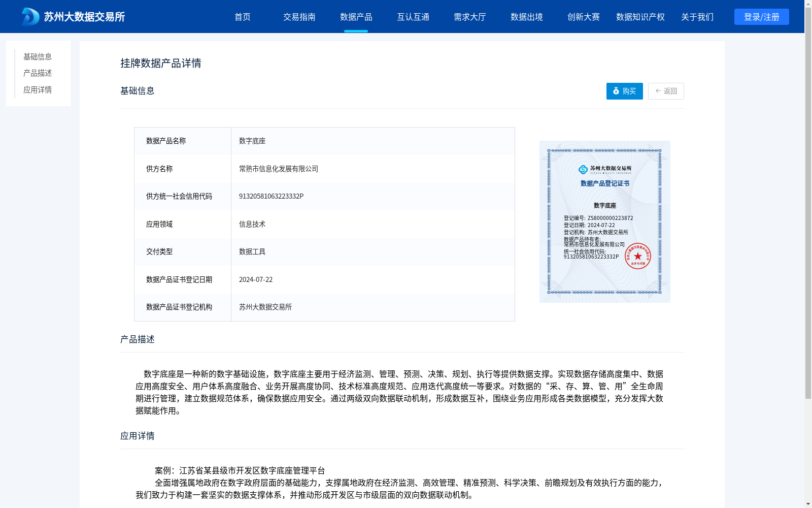
Task: Open the 数据出境 navigation item
Action: point(527,17)
